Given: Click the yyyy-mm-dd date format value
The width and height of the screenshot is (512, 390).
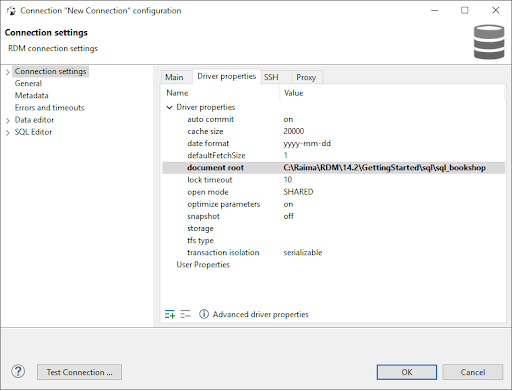Looking at the screenshot, I should (307, 144).
